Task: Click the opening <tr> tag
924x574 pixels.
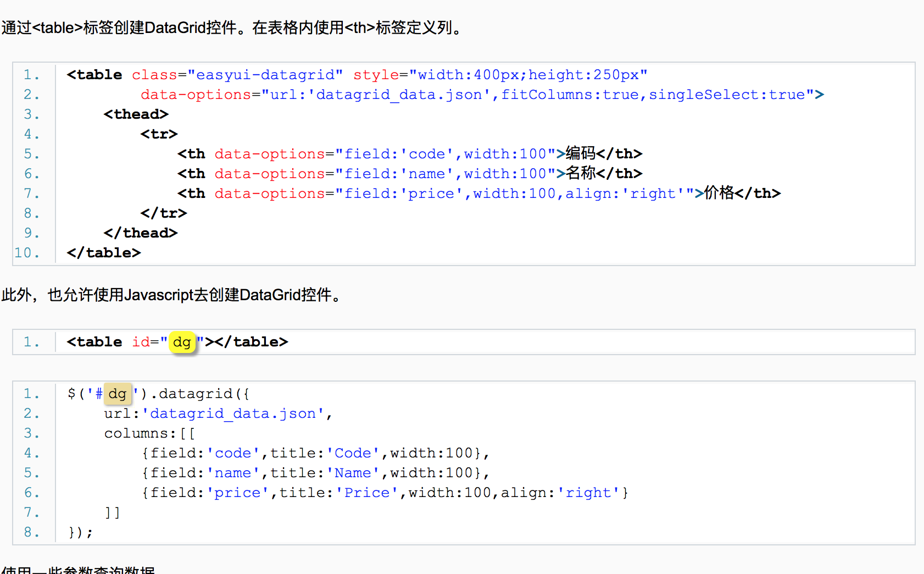Action: click(159, 134)
